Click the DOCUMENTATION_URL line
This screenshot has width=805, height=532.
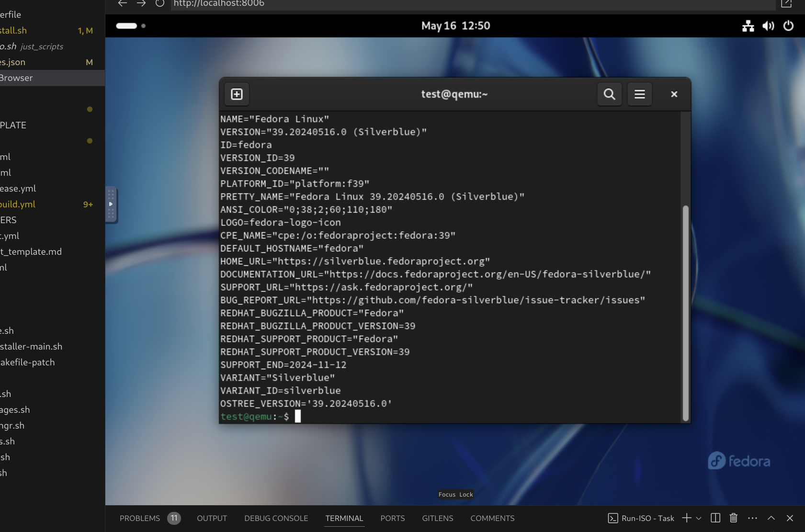click(436, 274)
